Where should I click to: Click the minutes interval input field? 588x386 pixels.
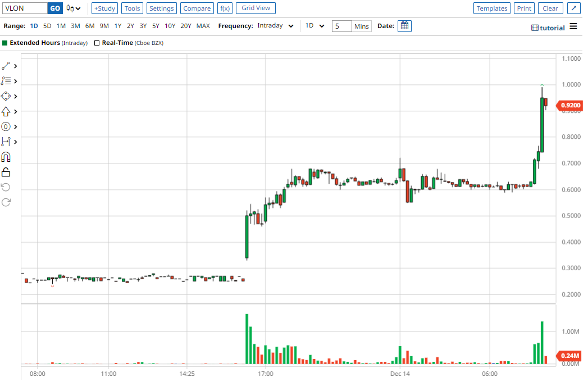pos(341,26)
